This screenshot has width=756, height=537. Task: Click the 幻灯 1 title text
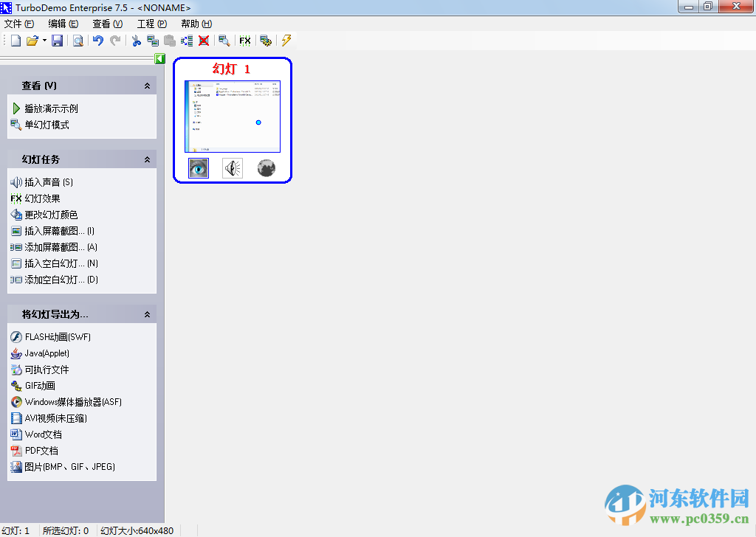tap(231, 69)
